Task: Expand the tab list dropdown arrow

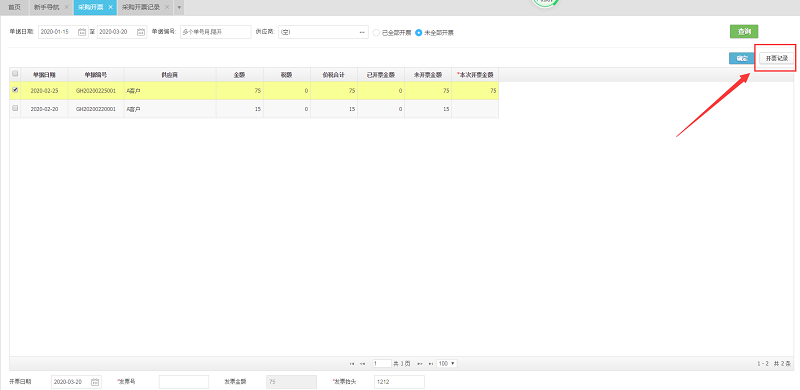Action: tap(179, 8)
